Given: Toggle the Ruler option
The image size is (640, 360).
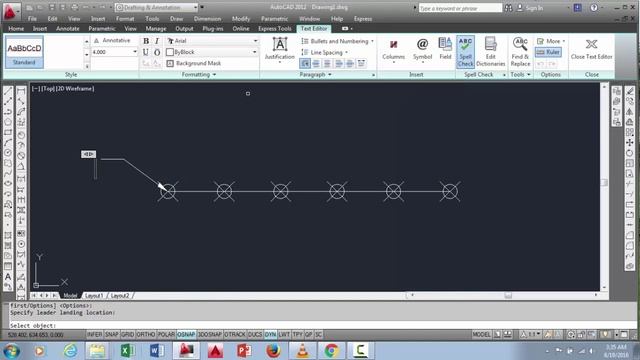Looking at the screenshot, I should point(549,52).
